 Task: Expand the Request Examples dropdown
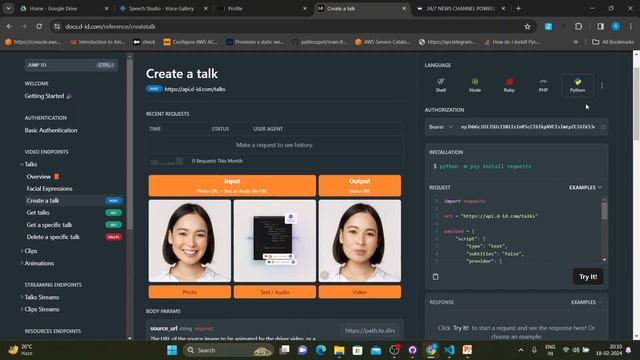coord(585,187)
